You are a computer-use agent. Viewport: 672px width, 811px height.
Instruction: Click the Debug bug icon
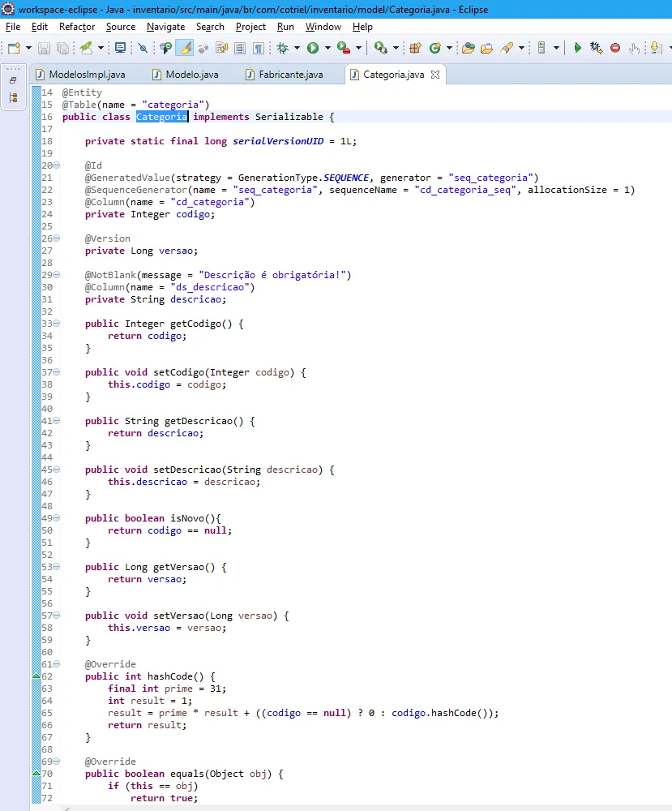(282, 48)
